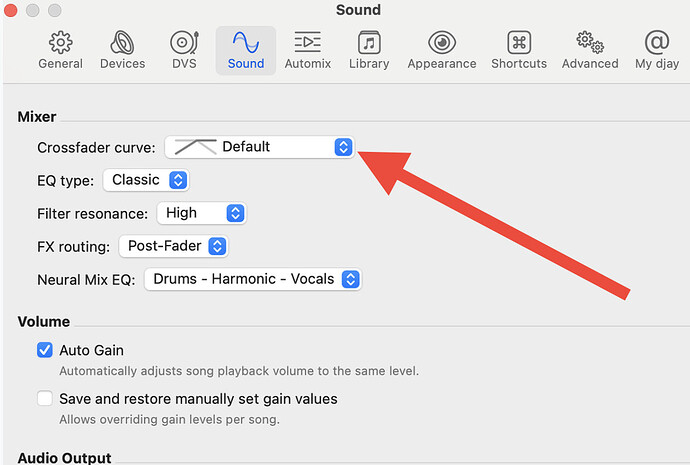Open the Neural Mix EQ dropdown
The image size is (690, 465).
[x=253, y=279]
